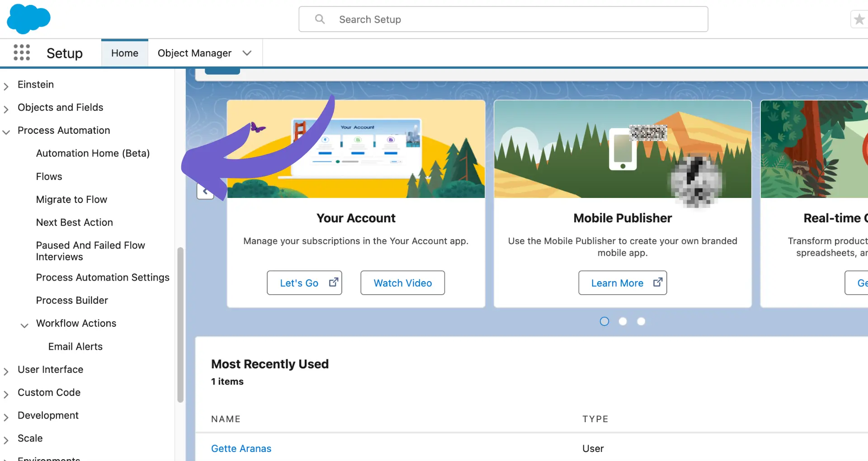Click the Let's Go external-link icon
The height and width of the screenshot is (461, 868).
334,282
